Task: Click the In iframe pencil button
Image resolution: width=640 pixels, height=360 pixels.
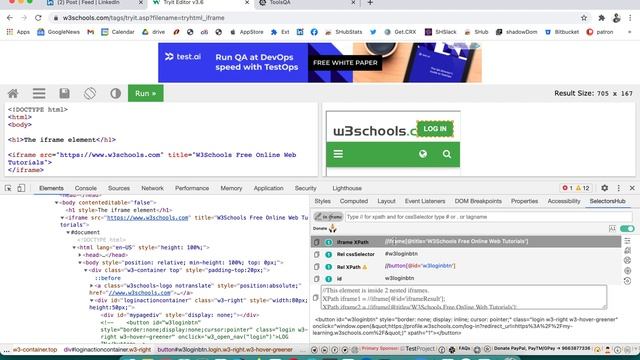Action: [328, 217]
